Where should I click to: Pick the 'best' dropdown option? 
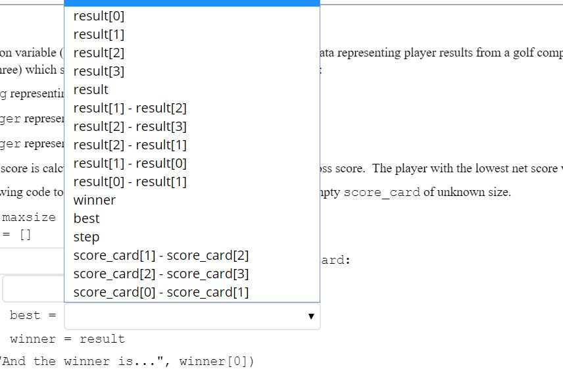click(x=192, y=218)
